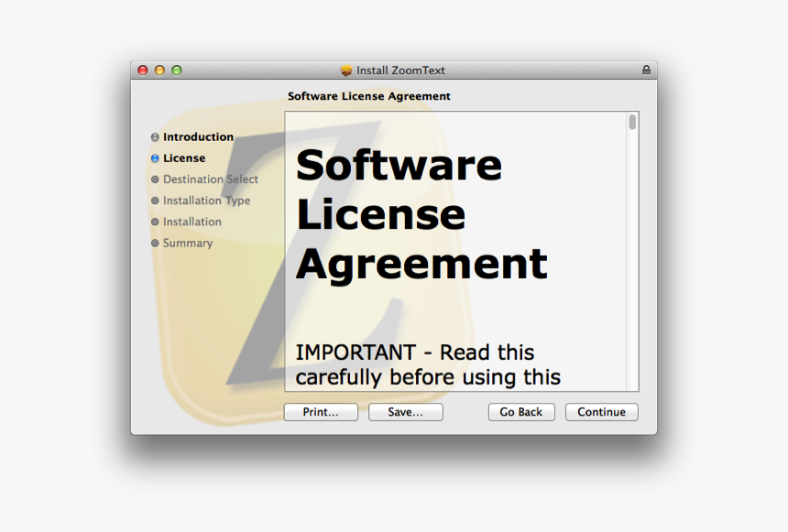Select the Introduction step
The width and height of the screenshot is (788, 532).
[x=198, y=136]
